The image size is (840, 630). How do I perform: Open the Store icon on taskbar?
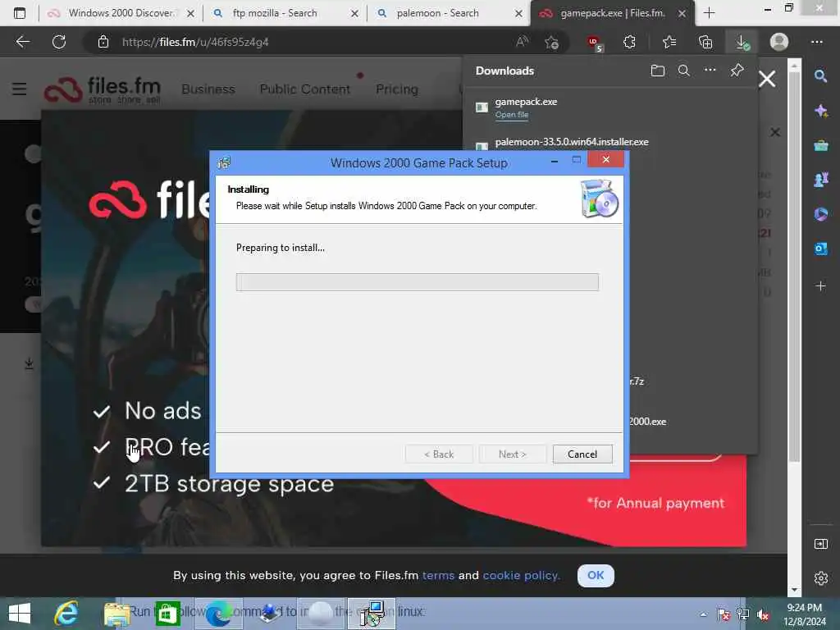tap(167, 614)
